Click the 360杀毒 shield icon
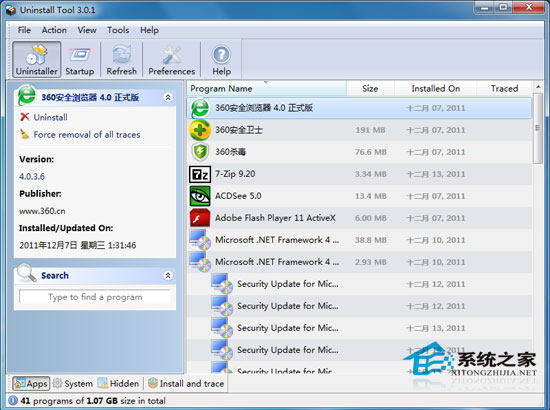 [x=200, y=152]
